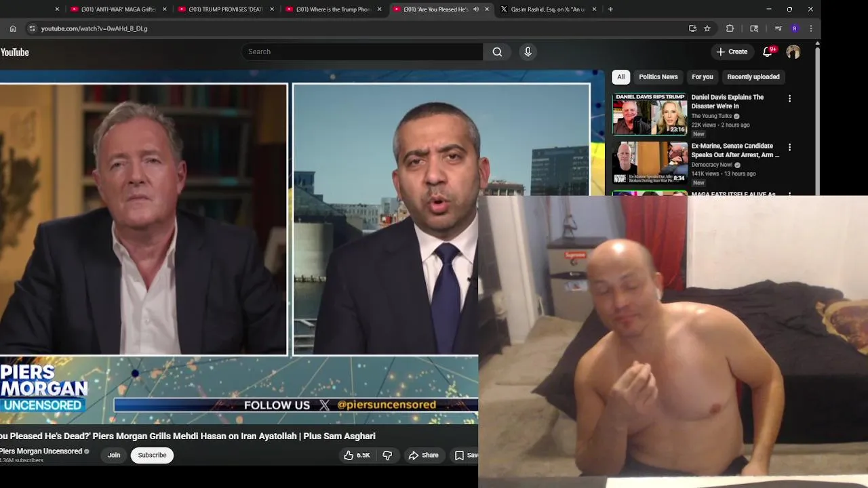Focus the YouTube search field
This screenshot has height=488, width=868.
pos(362,52)
